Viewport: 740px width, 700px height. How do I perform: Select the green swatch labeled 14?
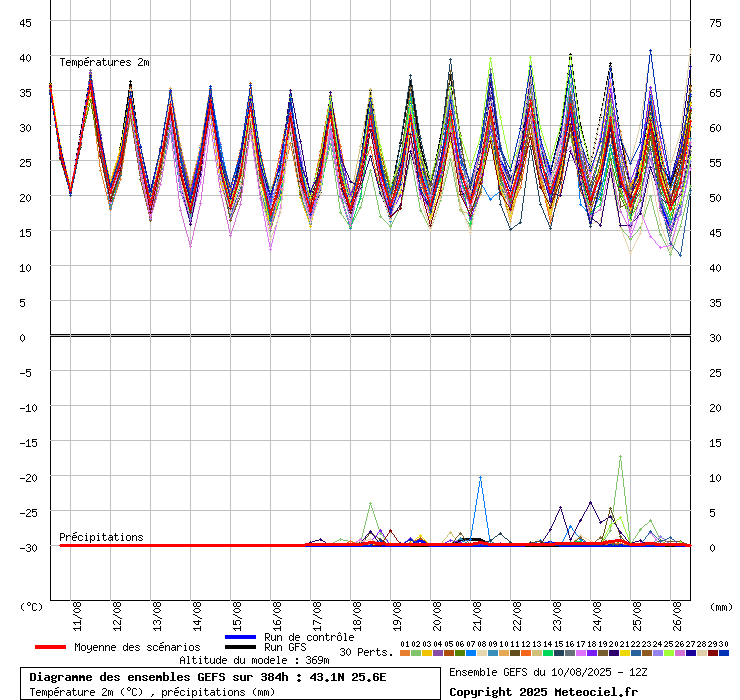[547, 653]
